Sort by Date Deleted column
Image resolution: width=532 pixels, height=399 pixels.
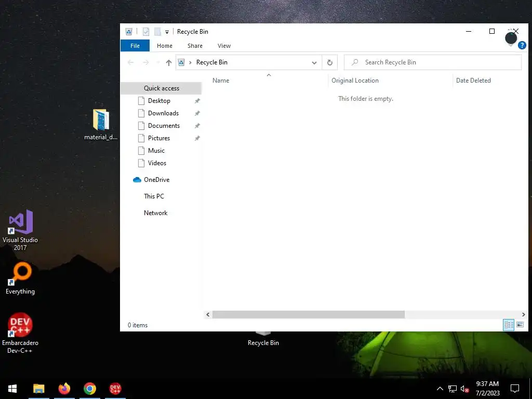[x=473, y=81]
